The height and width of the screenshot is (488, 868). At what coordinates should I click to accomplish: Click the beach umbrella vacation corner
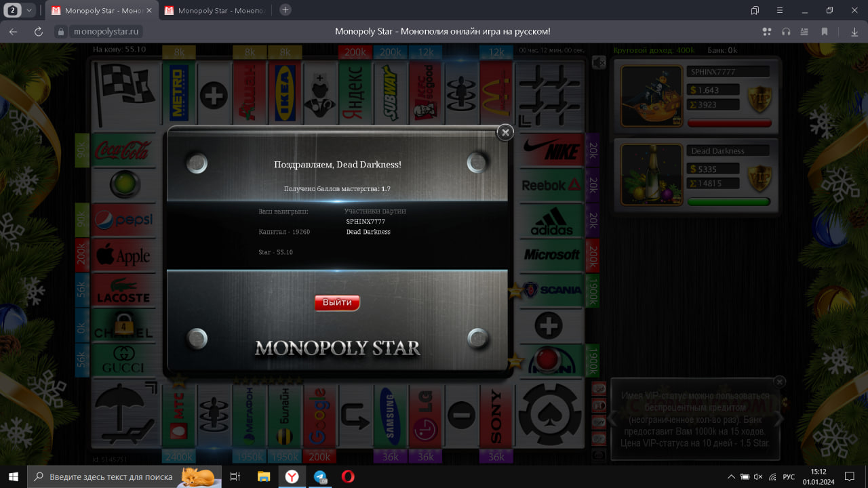pyautogui.click(x=126, y=415)
